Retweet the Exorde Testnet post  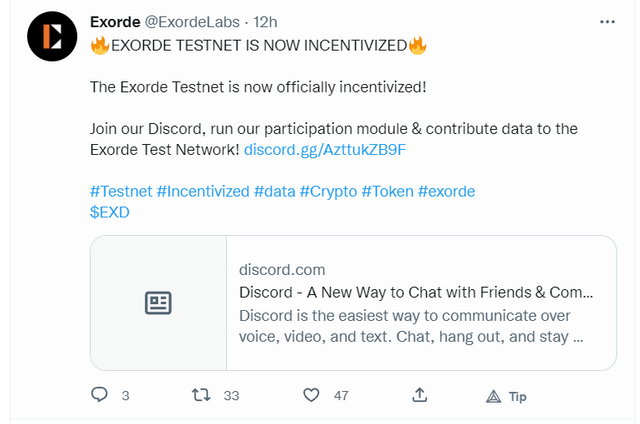tap(199, 395)
